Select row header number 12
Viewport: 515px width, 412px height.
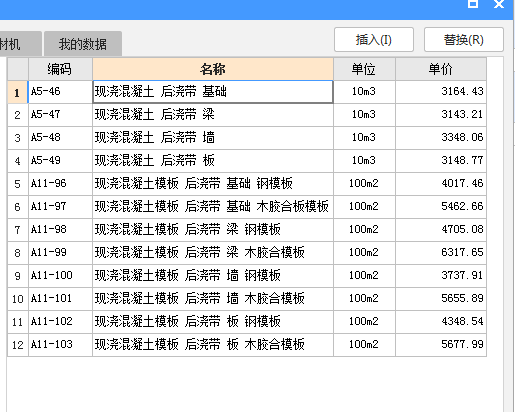click(x=18, y=345)
